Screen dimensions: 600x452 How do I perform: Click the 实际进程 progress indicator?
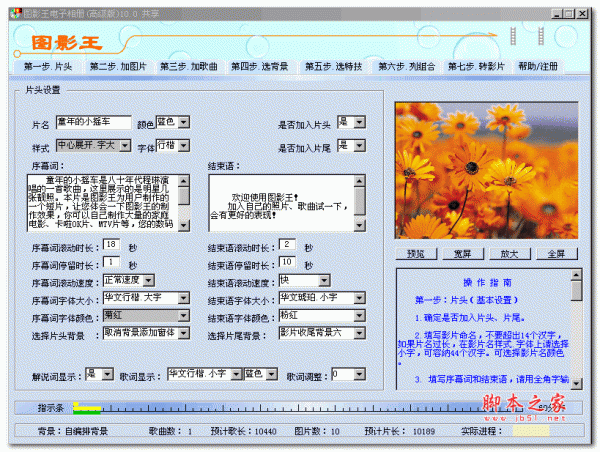click(x=531, y=431)
